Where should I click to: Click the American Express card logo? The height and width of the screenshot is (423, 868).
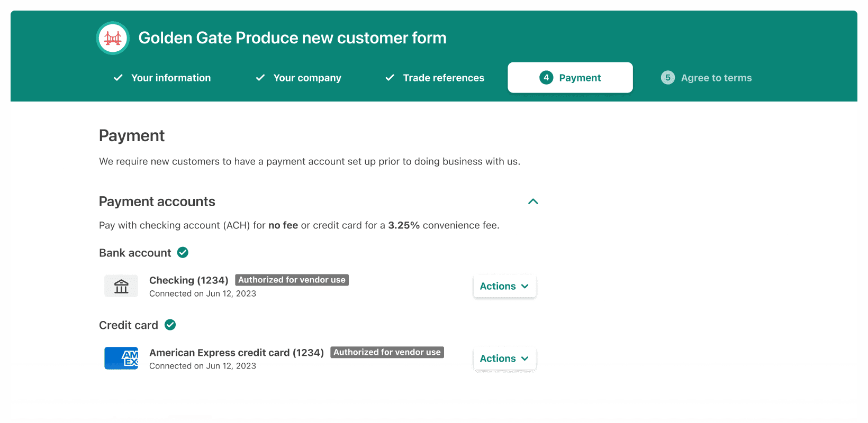point(121,358)
